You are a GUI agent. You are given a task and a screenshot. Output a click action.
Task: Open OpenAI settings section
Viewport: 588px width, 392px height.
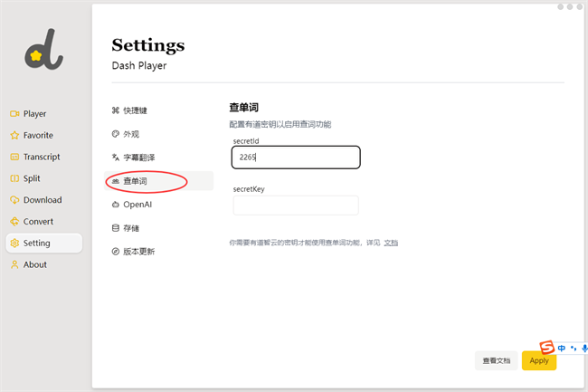coord(158,205)
